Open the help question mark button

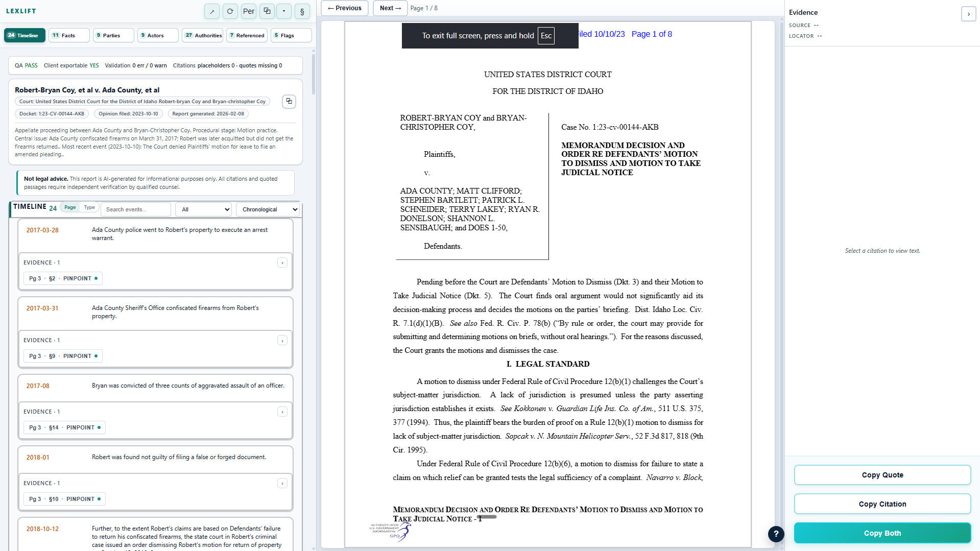pos(776,534)
